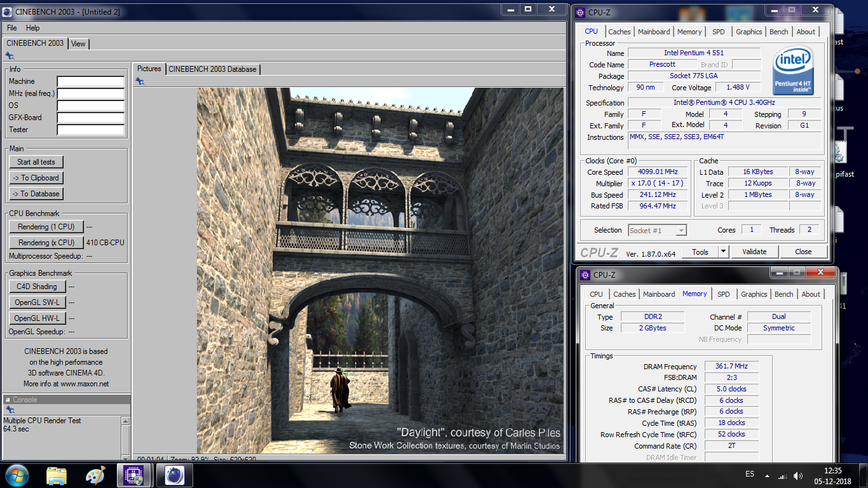Viewport: 868px width, 488px height.
Task: Open the File menu in CINEBENCH
Action: [12, 28]
